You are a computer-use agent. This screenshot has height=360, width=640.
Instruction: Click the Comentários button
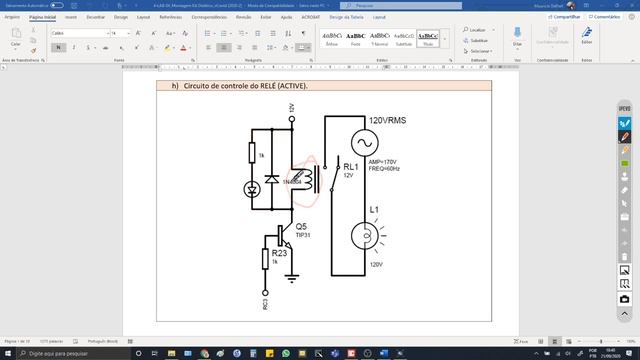[x=604, y=17]
